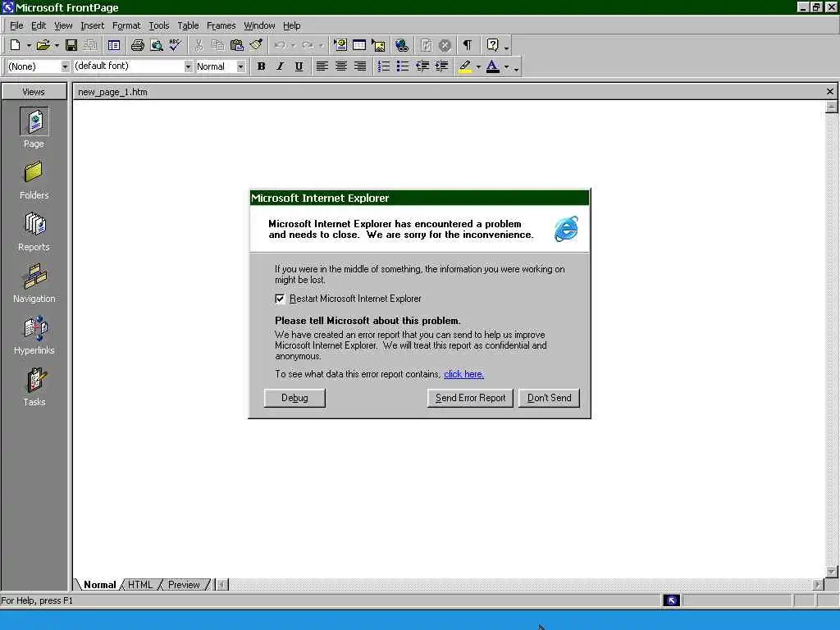
Task: Click the Hyperlink globe icon
Action: 402,46
